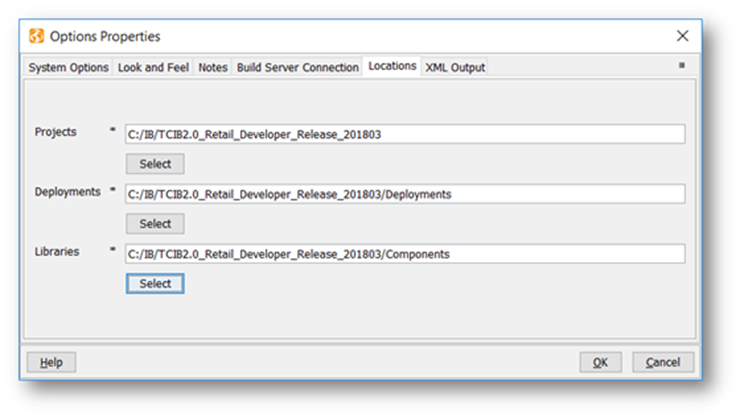Switch to the XML Output tab
The width and height of the screenshot is (740, 418).
(455, 67)
